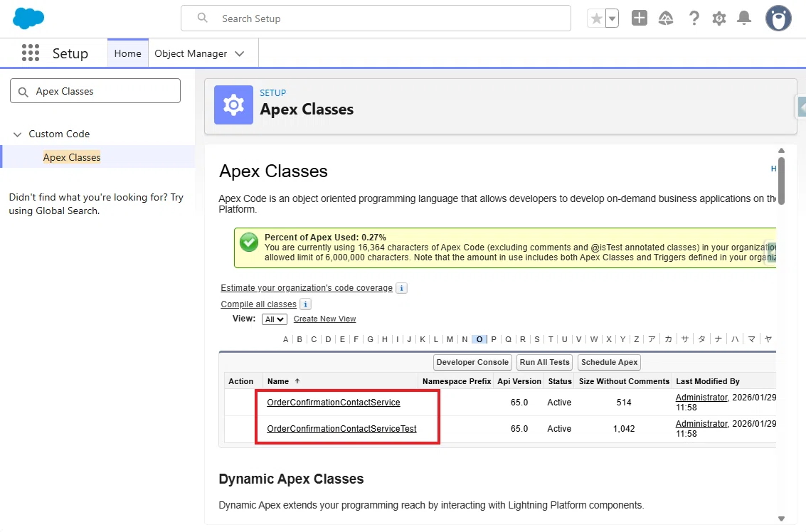The width and height of the screenshot is (806, 532).
Task: Sort by the Name column header
Action: point(278,381)
